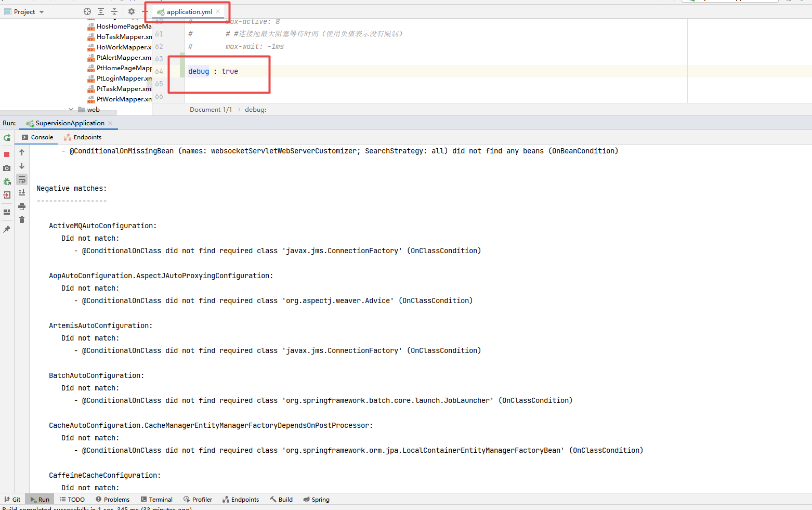
Task: Switch to the application.yml editor tab
Action: [189, 11]
